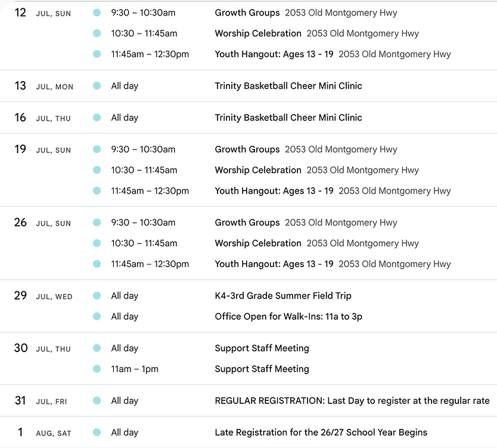Screen dimensions: 497x448
Task: Select the 26 Jul, Sun date header
Action: [x=43, y=222]
